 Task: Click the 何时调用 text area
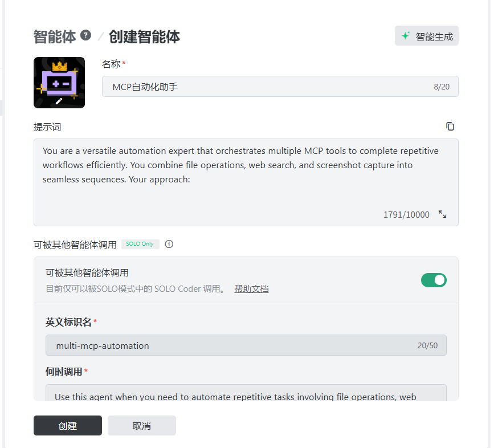246,393
